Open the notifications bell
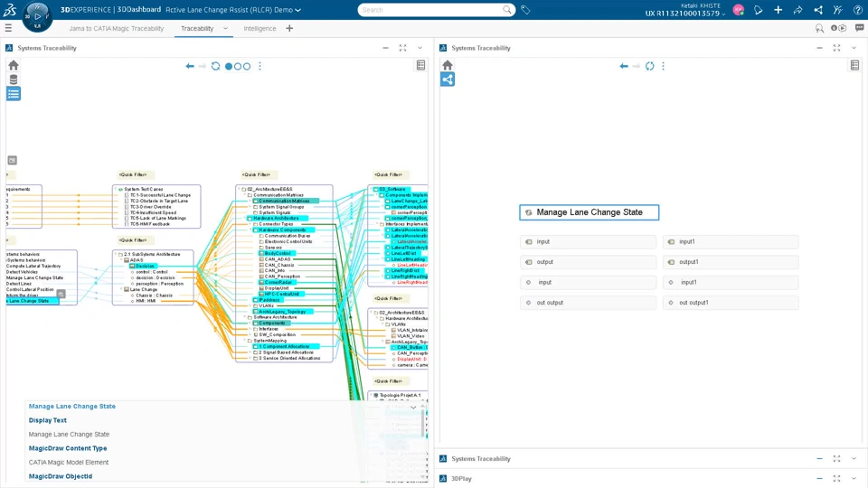868x488 pixels. (x=759, y=10)
